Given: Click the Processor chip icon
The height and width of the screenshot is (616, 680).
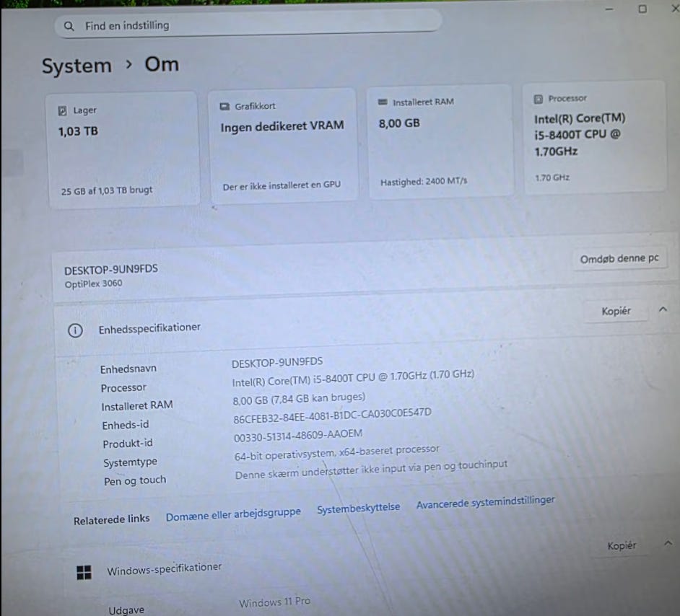Looking at the screenshot, I should point(539,100).
